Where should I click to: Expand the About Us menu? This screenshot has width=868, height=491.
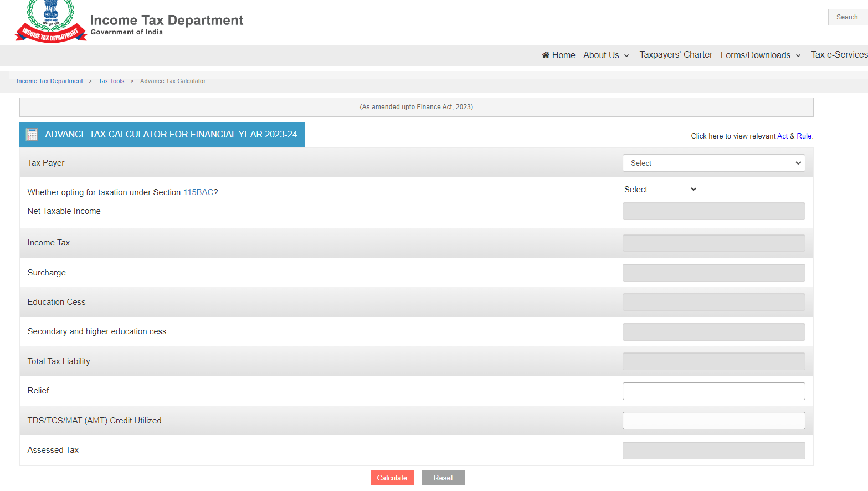pyautogui.click(x=606, y=55)
